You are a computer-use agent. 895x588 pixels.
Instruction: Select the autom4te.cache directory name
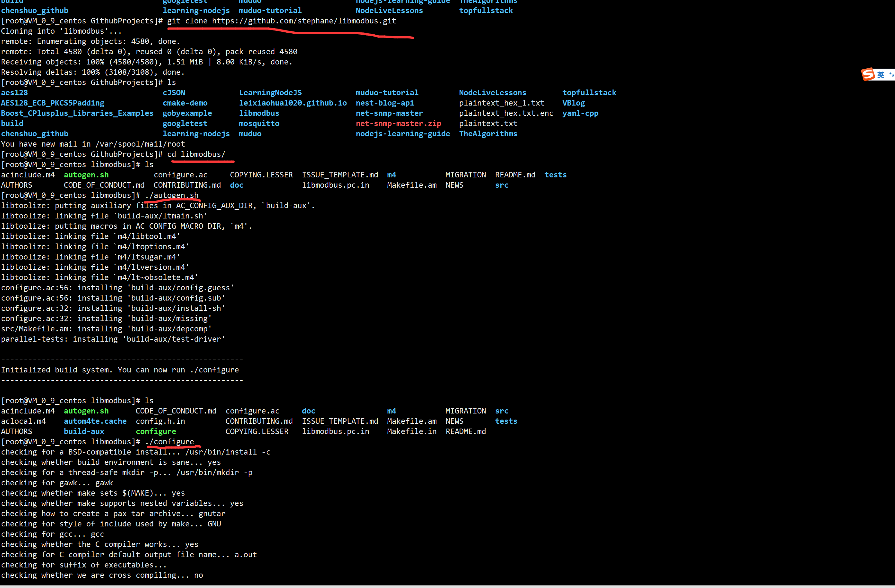95,422
